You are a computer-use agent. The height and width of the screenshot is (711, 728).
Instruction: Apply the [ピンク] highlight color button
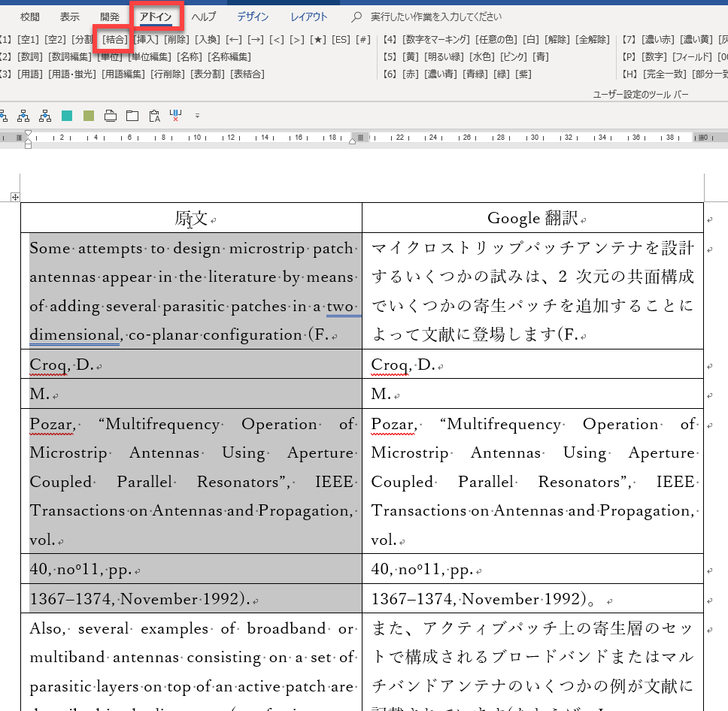click(x=513, y=56)
